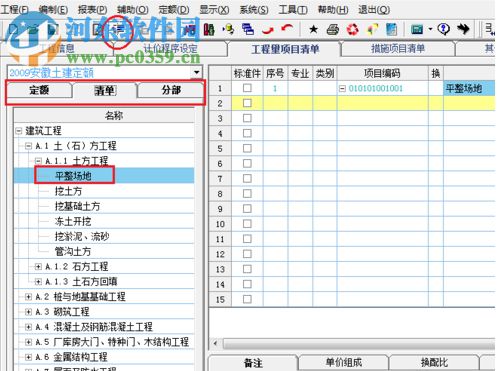Select the 冻土开挖 tree item
Viewport: 500px width, 371px height.
coord(73,221)
